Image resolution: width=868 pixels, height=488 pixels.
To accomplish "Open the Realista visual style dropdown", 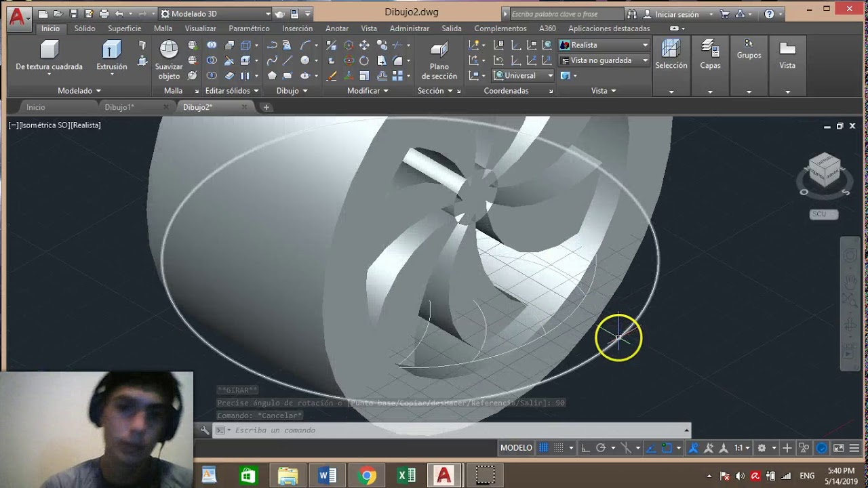I will coord(604,45).
